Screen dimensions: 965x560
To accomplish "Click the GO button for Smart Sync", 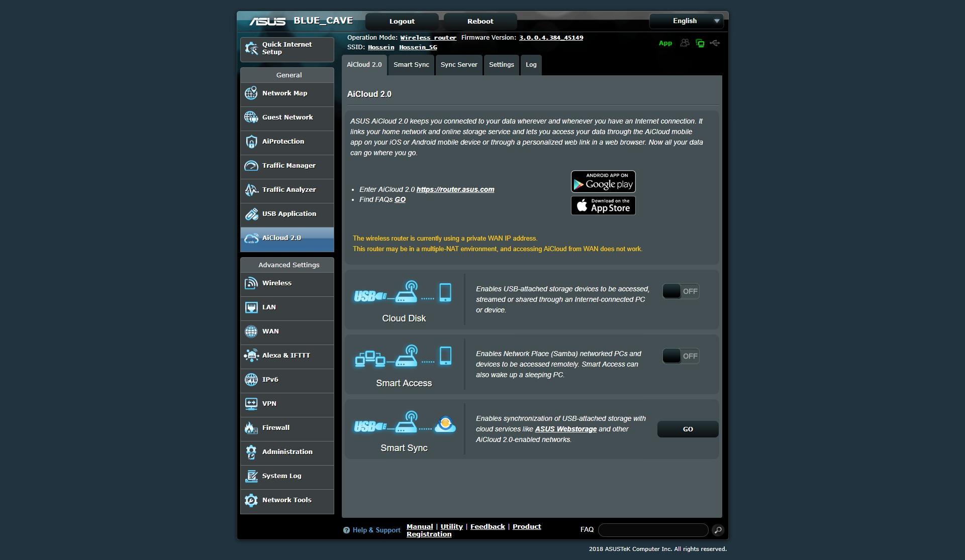I will (x=688, y=429).
